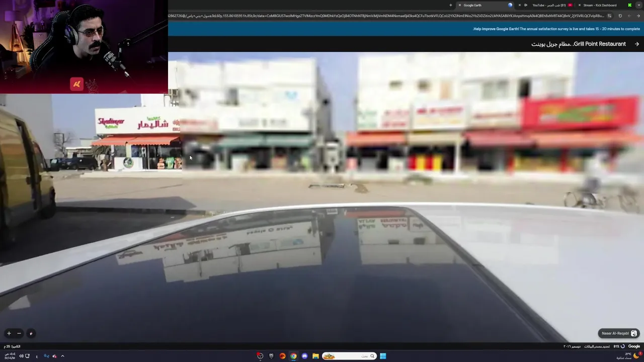Screen dimensions: 644x362
Task: Click the address bar URL
Action: [x=386, y=16]
